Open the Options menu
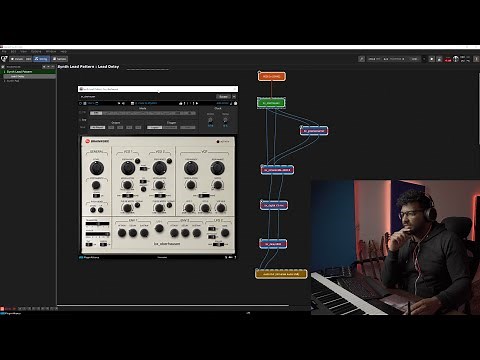This screenshot has width=480, height=360. point(36,52)
